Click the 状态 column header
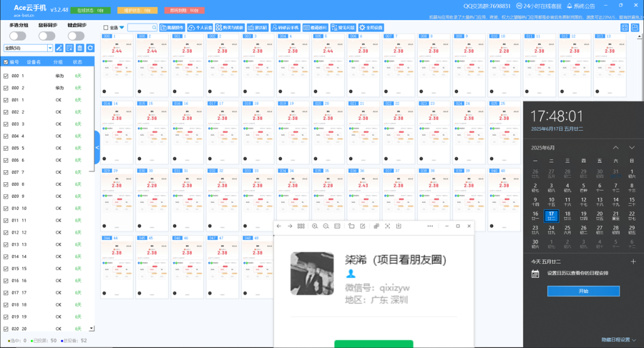Image resolution: width=644 pixels, height=348 pixels. [77, 62]
